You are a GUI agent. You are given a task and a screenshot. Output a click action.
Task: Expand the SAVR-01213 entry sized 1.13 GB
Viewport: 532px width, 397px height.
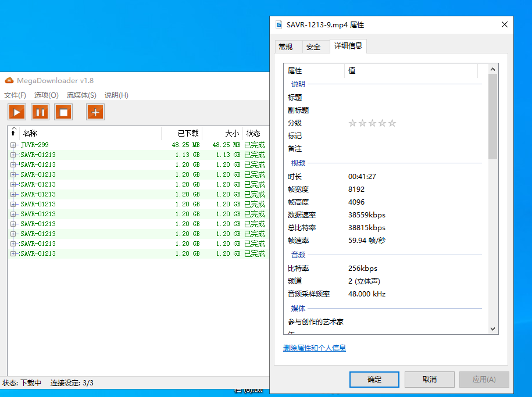click(x=13, y=155)
